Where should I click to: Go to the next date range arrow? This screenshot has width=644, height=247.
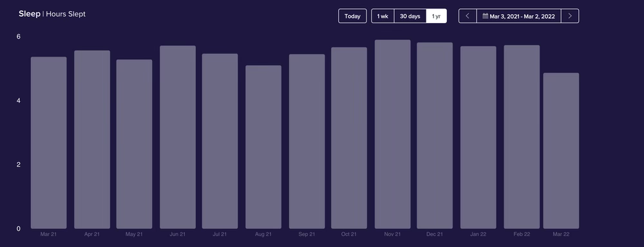(570, 16)
